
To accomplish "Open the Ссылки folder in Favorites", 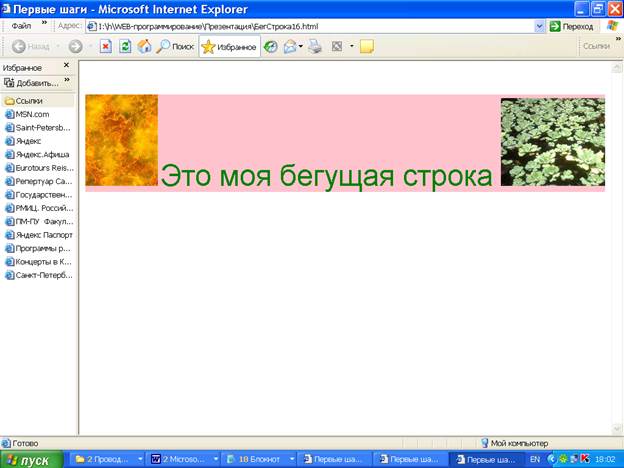I will tap(24, 101).
